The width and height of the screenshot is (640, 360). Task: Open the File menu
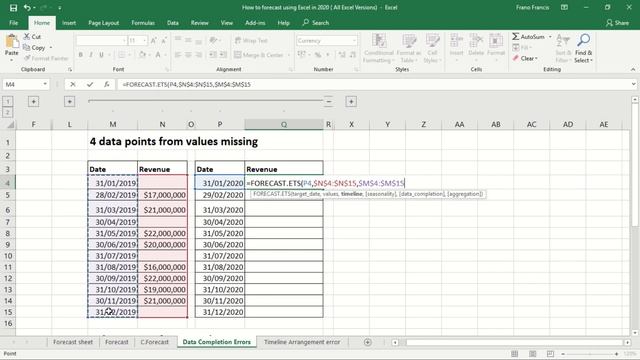pos(13,23)
